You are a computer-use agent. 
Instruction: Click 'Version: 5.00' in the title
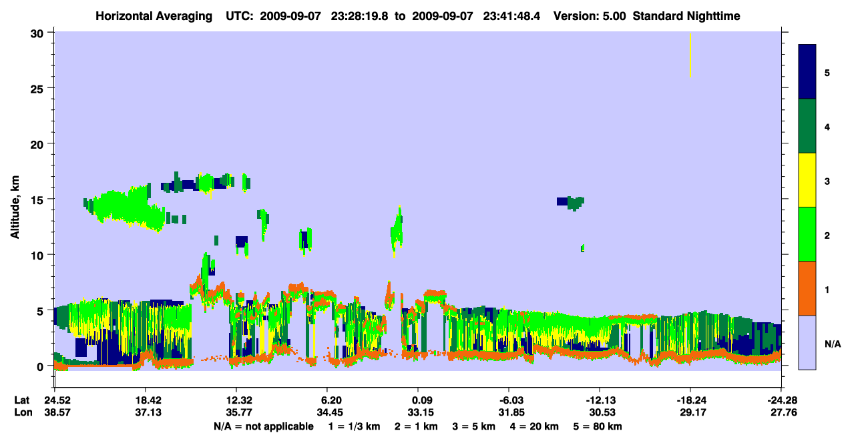(x=589, y=16)
